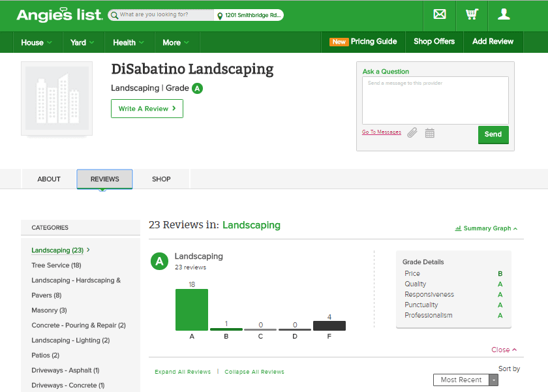Viewport: 548px width, 392px height.
Task: Expand the More menu
Action: click(x=175, y=42)
